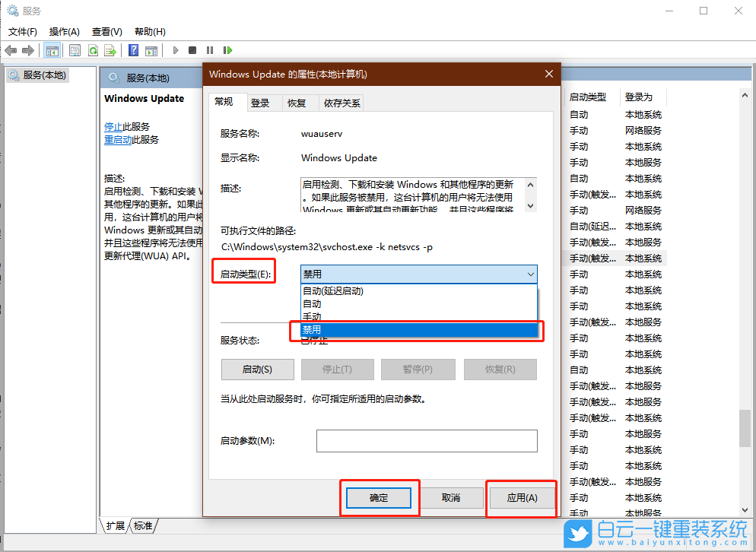Viewport: 756px width, 552px height.
Task: Refresh the services list using toolbar icon
Action: click(x=93, y=50)
